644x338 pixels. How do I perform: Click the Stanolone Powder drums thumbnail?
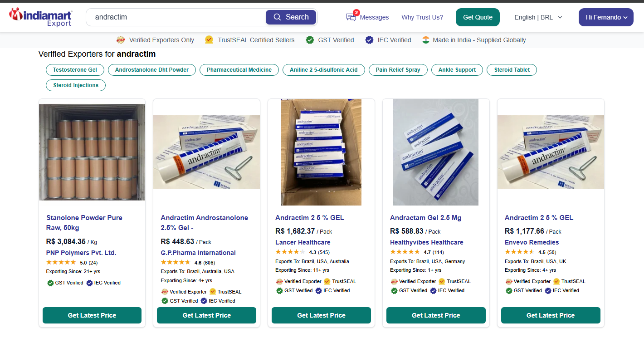(92, 152)
